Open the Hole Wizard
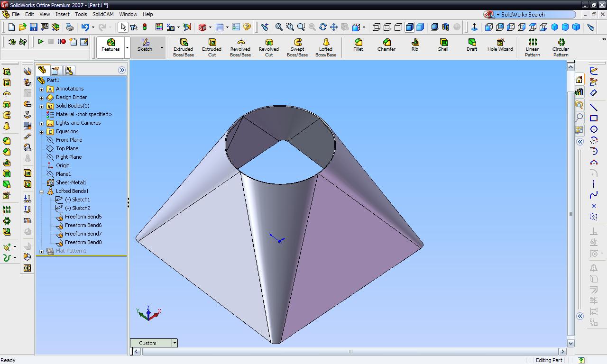607x364 pixels. 500,45
